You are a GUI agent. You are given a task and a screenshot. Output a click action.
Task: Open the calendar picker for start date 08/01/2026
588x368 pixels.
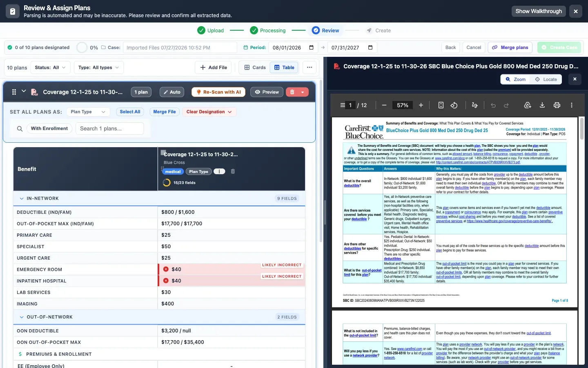(311, 47)
